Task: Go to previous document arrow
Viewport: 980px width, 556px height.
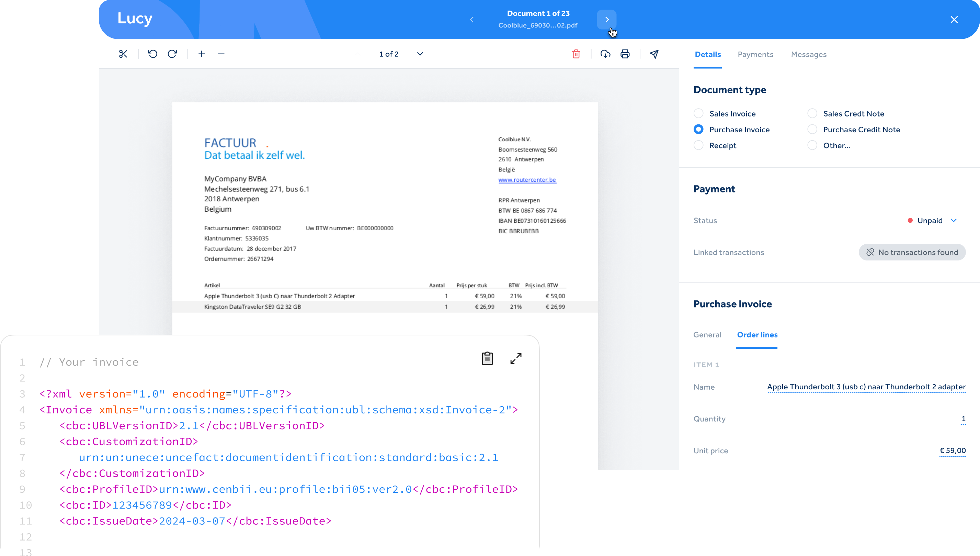Action: tap(472, 20)
